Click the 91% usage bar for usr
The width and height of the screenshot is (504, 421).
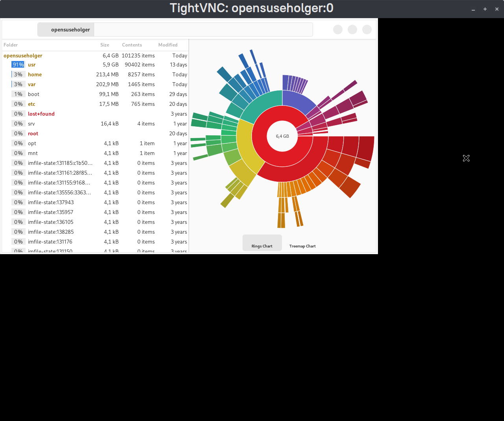click(x=18, y=65)
